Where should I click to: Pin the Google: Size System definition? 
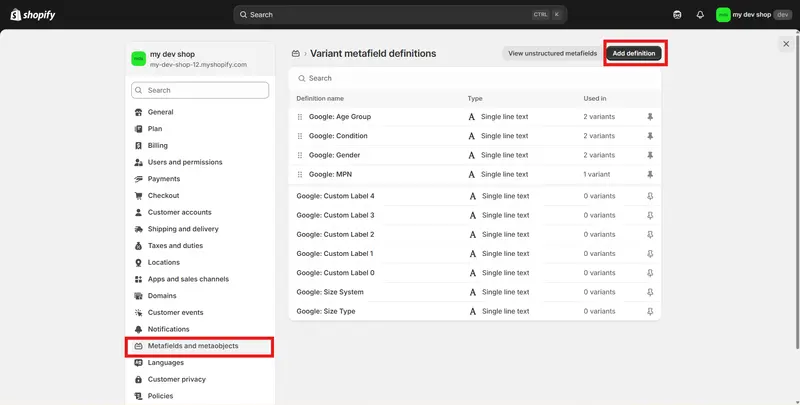650,292
